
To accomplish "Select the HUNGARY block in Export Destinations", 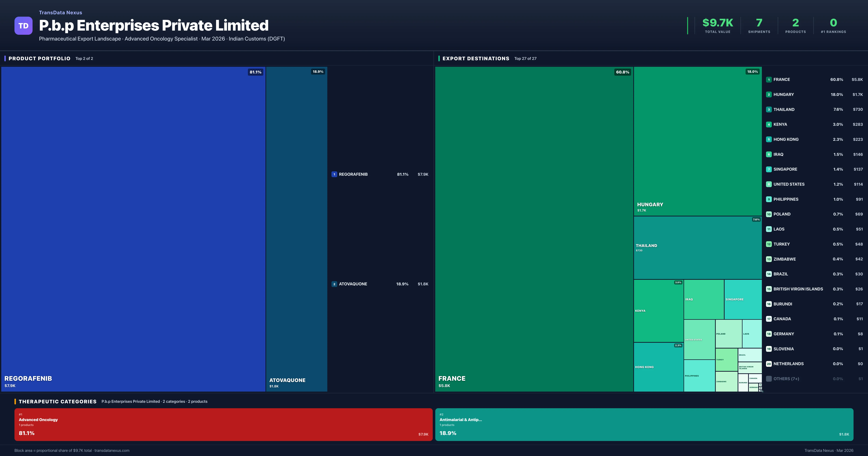I will tap(697, 142).
